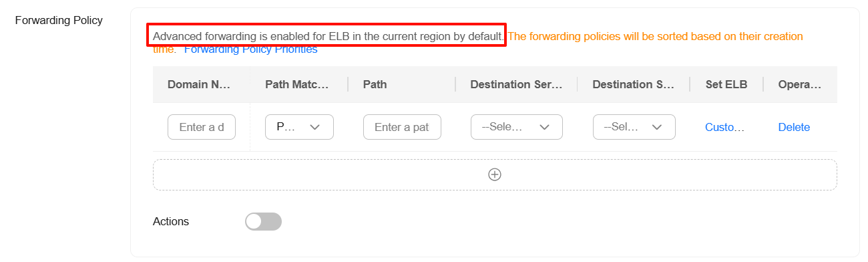Viewport: 868px width, 262px height.
Task: Toggle the Actions switch on
Action: 263,222
